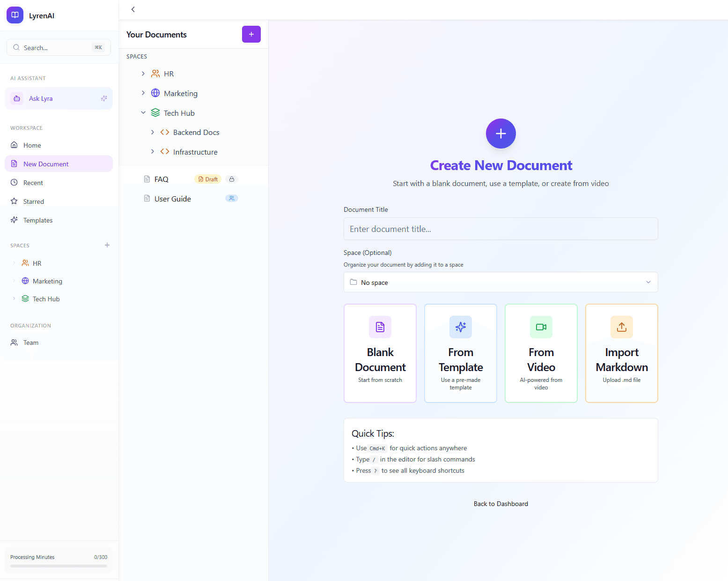
Task: Toggle the lock icon on the FAQ document
Action: pos(232,179)
